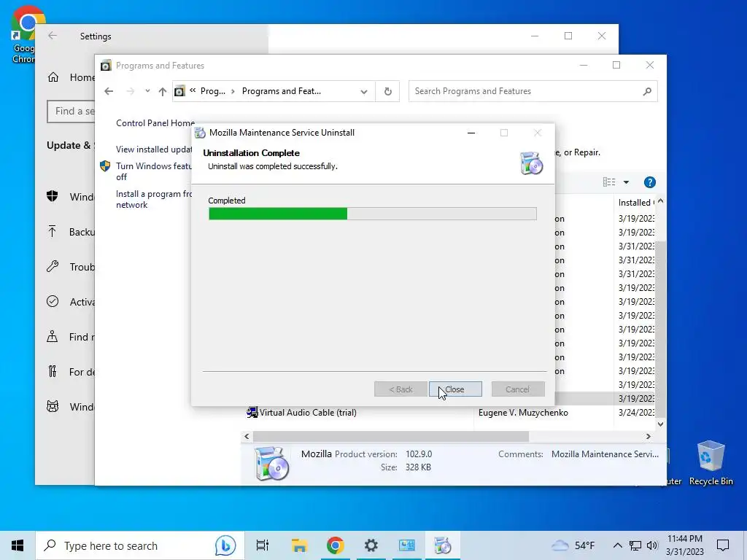Open Programs and Features help
This screenshot has height=560, width=747.
click(650, 182)
